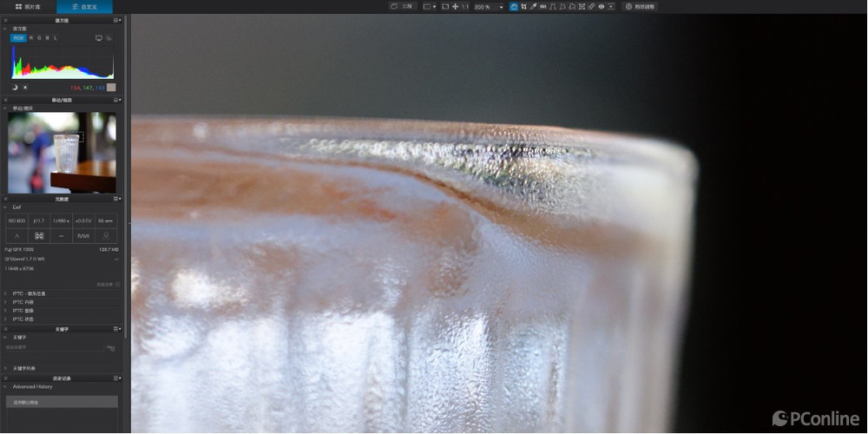The width and height of the screenshot is (868, 434).
Task: Toggle the red-eye/eye tool icon
Action: click(x=602, y=7)
